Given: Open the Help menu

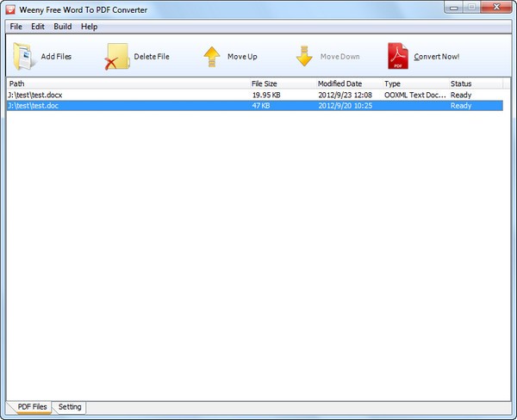Looking at the screenshot, I should coord(90,27).
